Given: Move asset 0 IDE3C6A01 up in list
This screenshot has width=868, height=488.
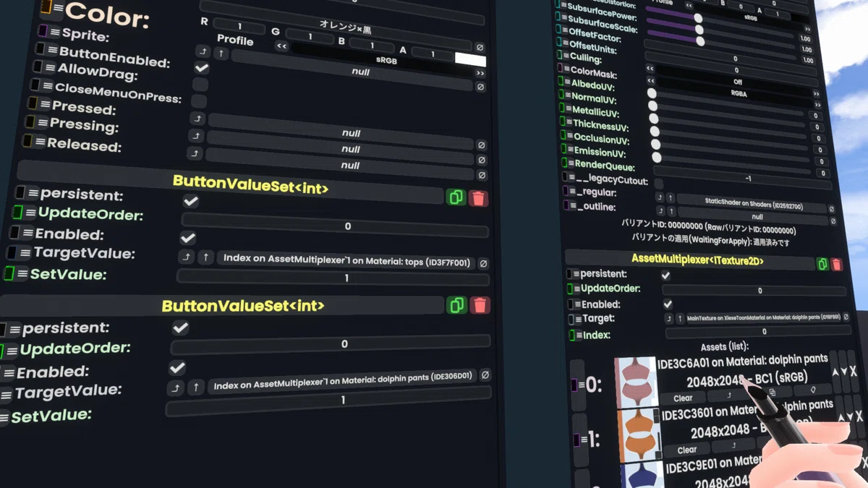Looking at the screenshot, I should 835,372.
